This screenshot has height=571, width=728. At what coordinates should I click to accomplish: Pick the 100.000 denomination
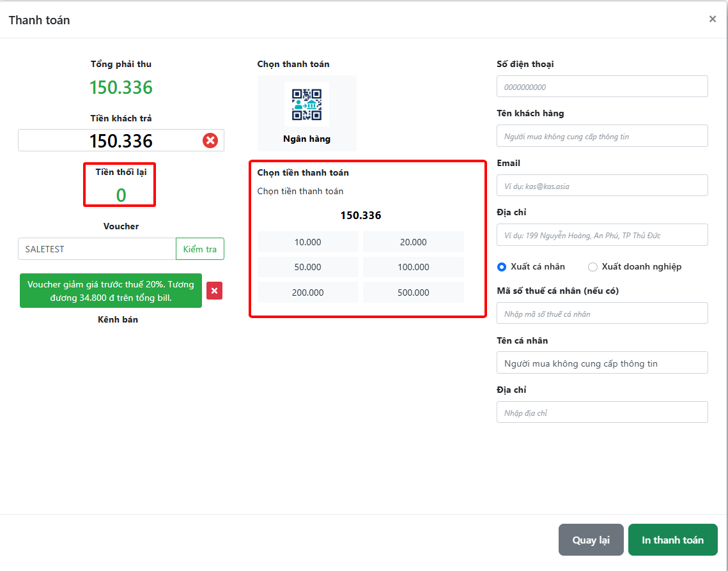coord(413,267)
